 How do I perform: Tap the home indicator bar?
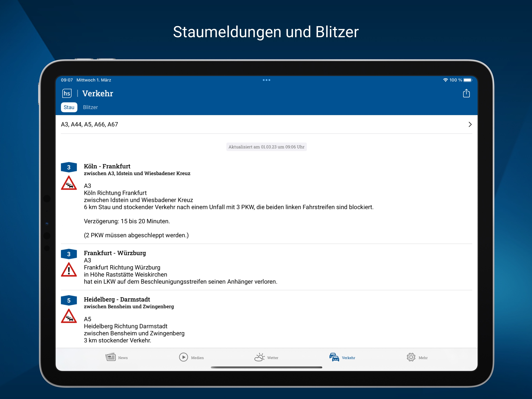(x=266, y=367)
